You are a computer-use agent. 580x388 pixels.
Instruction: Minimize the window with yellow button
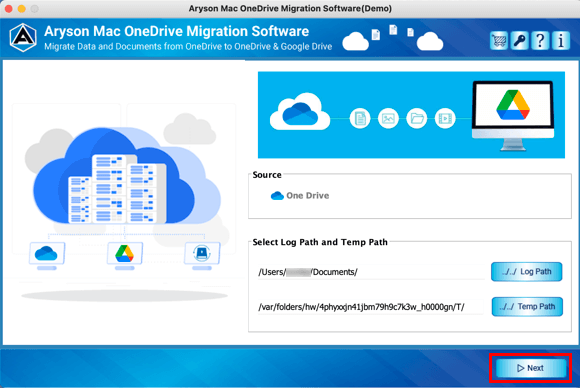coord(21,9)
